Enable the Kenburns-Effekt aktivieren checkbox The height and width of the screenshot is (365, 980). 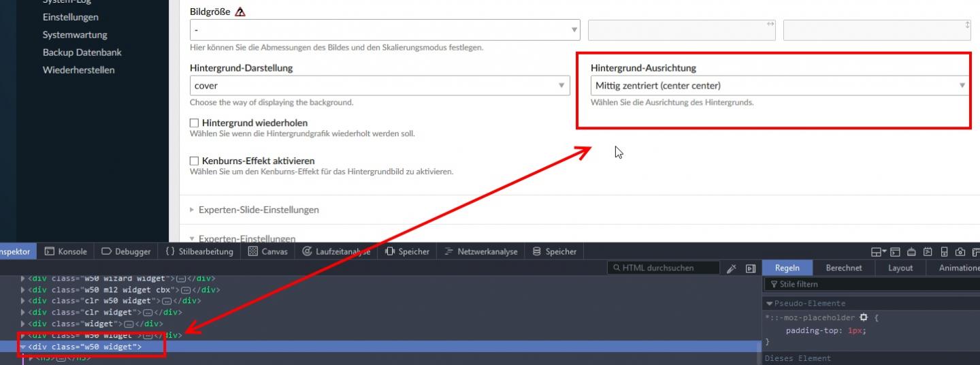coord(194,161)
